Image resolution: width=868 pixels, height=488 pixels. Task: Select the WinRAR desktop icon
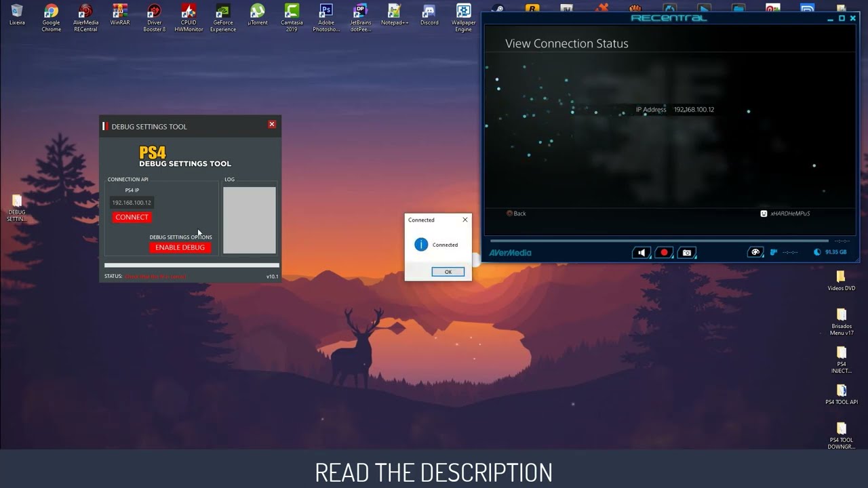point(120,15)
